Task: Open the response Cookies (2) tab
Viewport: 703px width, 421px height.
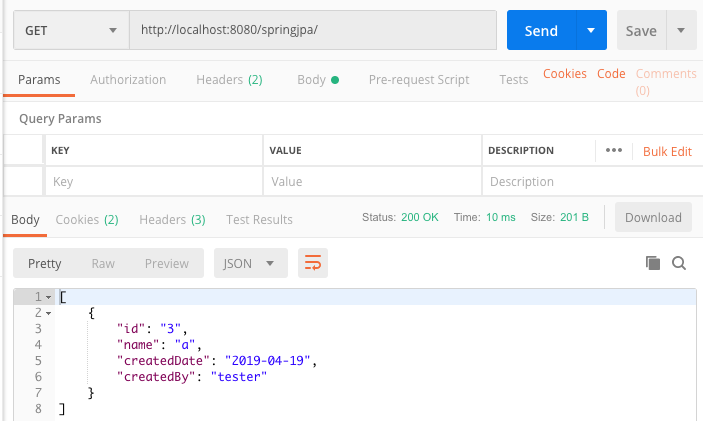Action: 87,220
